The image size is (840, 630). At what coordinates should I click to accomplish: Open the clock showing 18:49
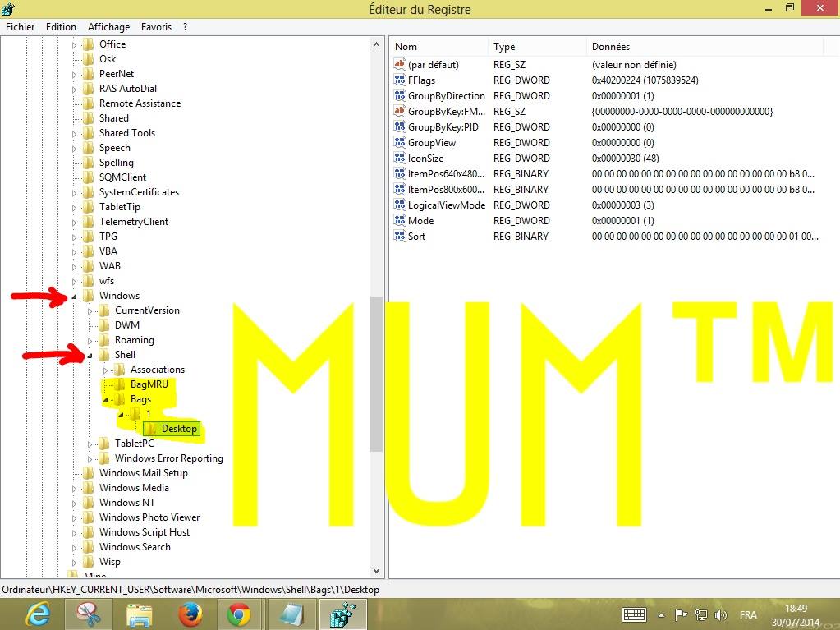pos(796,615)
